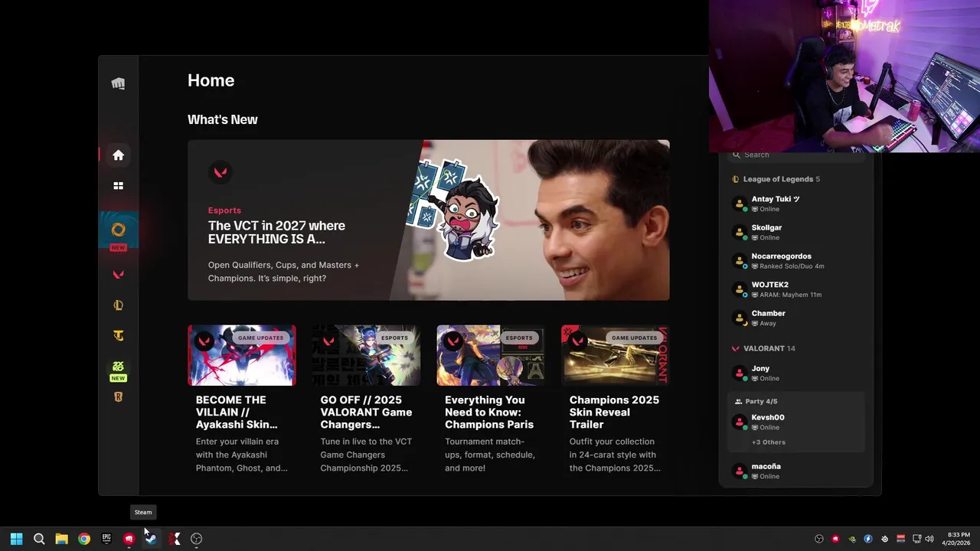Click the Riot Games fist logo
The height and width of the screenshot is (551, 980).
[x=118, y=83]
